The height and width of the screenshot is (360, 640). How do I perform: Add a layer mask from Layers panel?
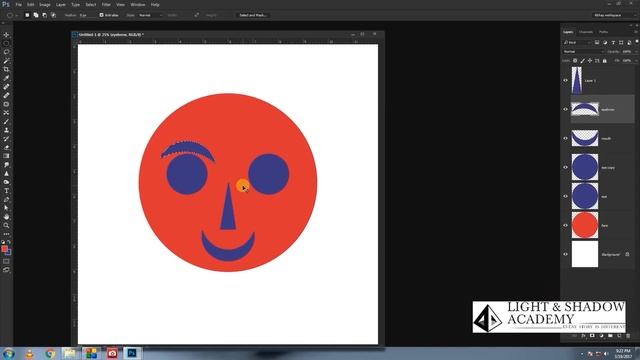pos(592,336)
